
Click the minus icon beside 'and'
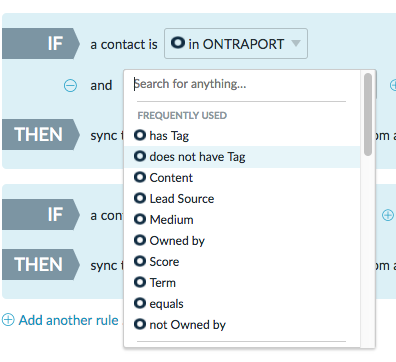tap(70, 86)
